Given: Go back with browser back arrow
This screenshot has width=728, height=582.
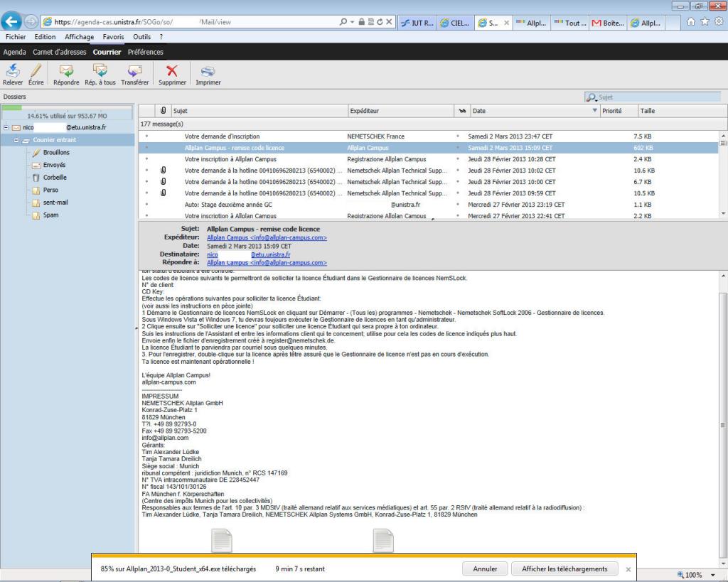Looking at the screenshot, I should coord(11,21).
